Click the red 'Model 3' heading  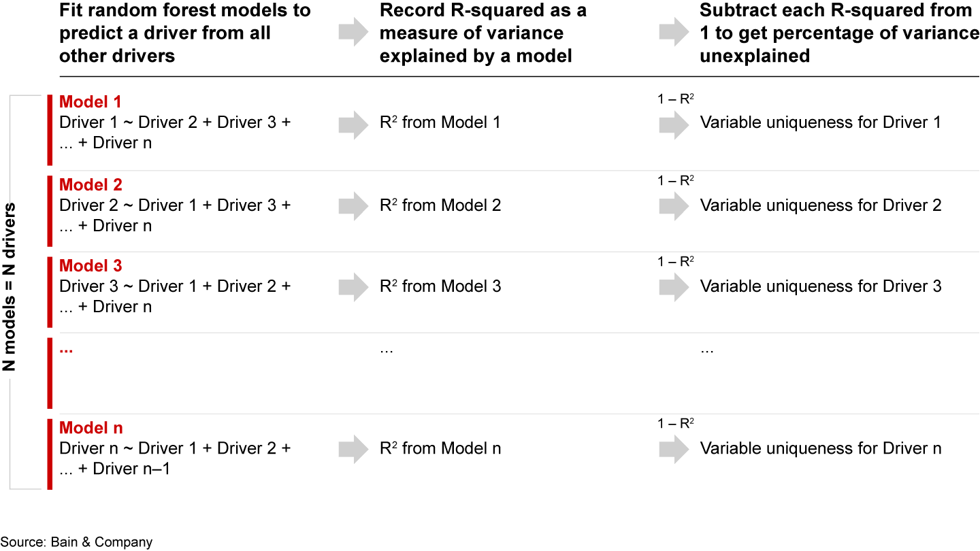click(91, 266)
